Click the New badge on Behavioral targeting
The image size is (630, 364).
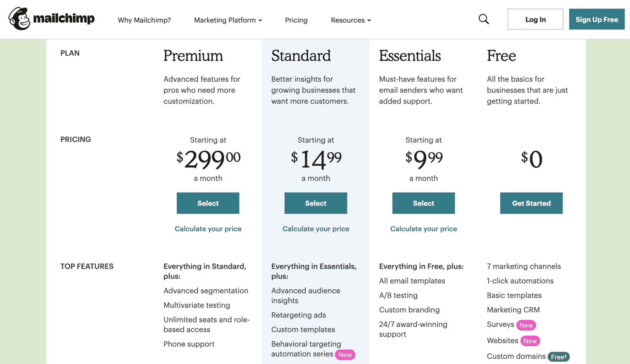(x=345, y=355)
